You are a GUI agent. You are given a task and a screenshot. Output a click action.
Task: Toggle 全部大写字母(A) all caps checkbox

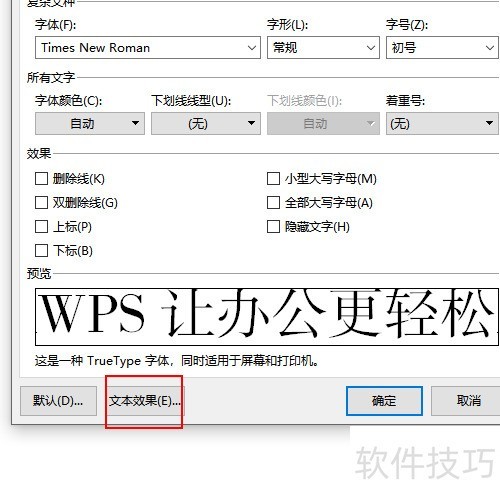click(273, 203)
